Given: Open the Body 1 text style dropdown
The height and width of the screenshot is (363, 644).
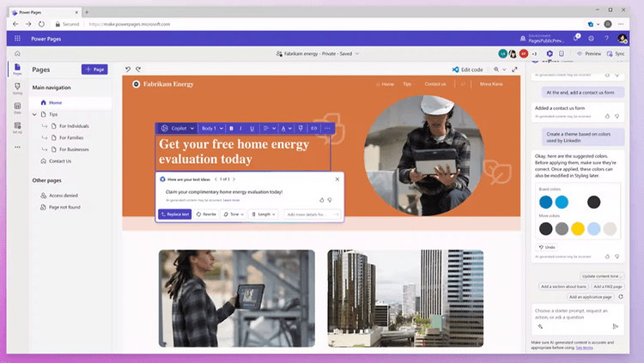Looking at the screenshot, I should 212,129.
